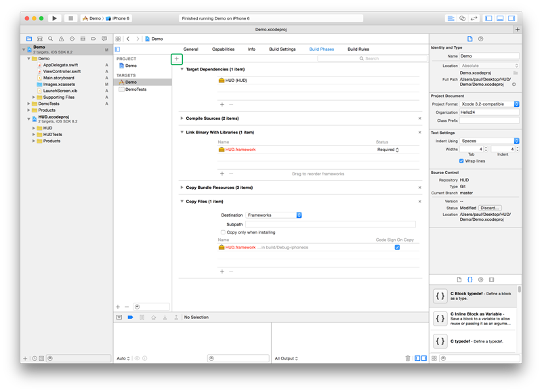This screenshot has width=542, height=392.
Task: Open the Project navigator
Action: pos(29,39)
